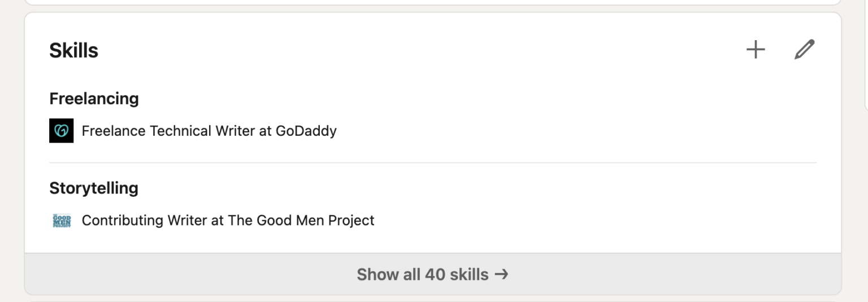Click the arrow in Show all skills
The width and height of the screenshot is (868, 302).
point(501,274)
